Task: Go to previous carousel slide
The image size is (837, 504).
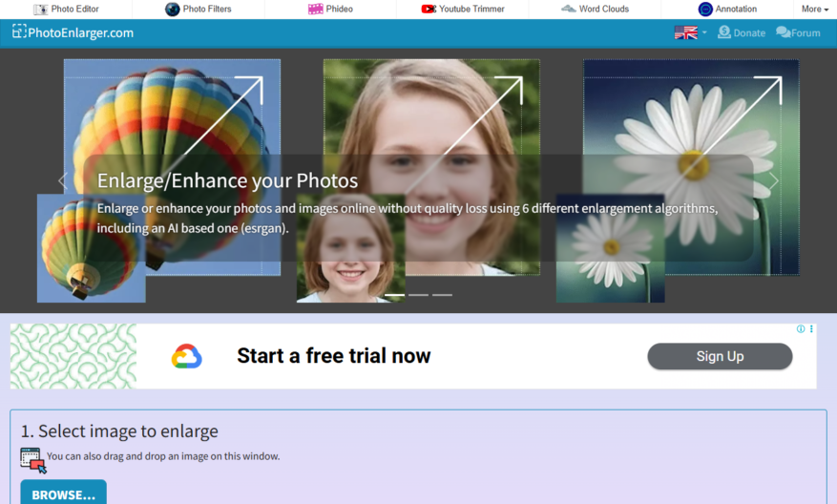Action: click(x=62, y=181)
